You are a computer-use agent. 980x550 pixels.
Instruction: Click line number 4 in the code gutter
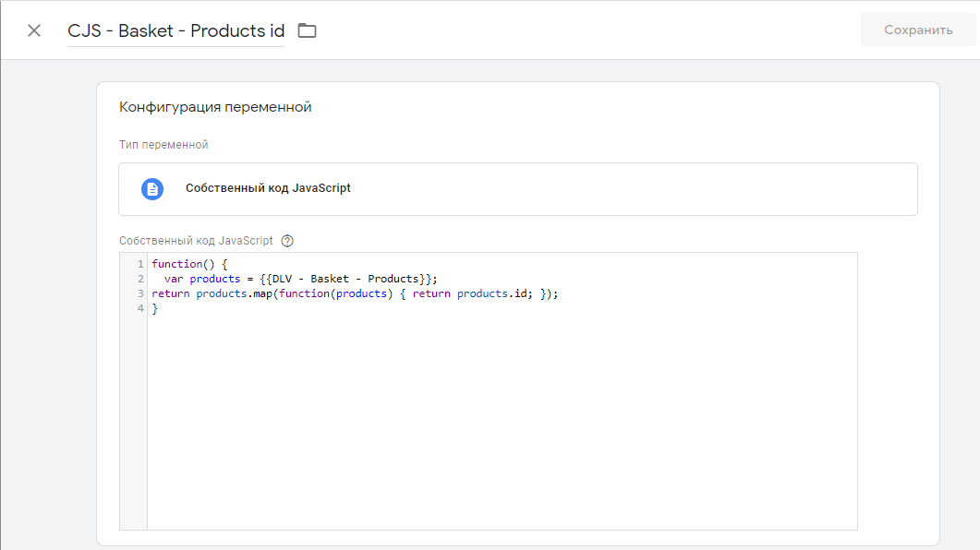[x=140, y=309]
